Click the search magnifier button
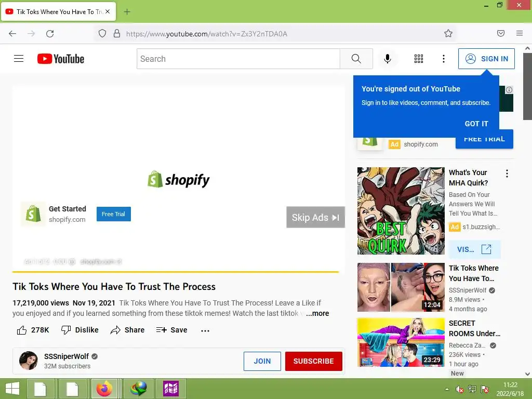Screen dimensions: 532x399 point(356,59)
